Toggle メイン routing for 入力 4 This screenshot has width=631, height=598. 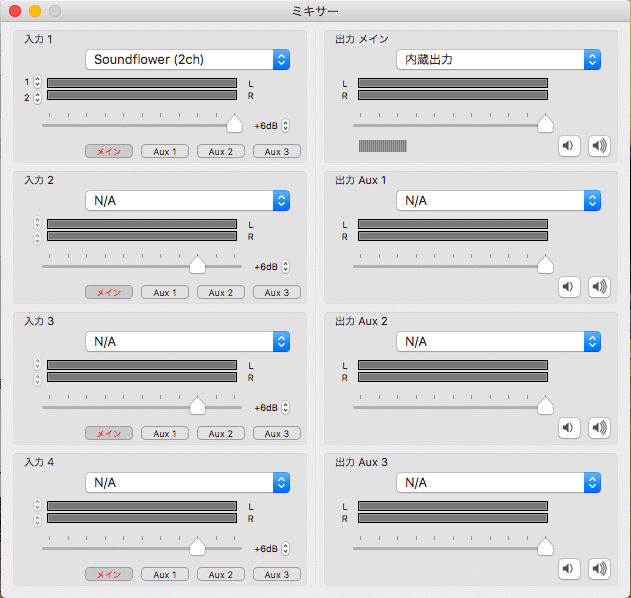(109, 574)
